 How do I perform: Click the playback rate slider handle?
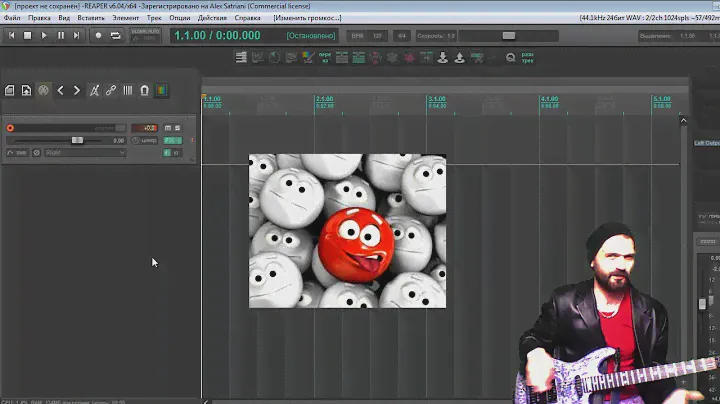[508, 36]
